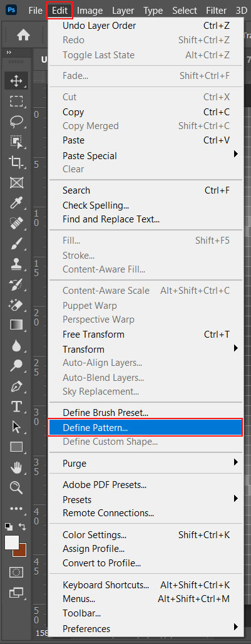Screen dimensions: 251x644
Task: Choose Copy from the Edit menu
Action: point(146,112)
